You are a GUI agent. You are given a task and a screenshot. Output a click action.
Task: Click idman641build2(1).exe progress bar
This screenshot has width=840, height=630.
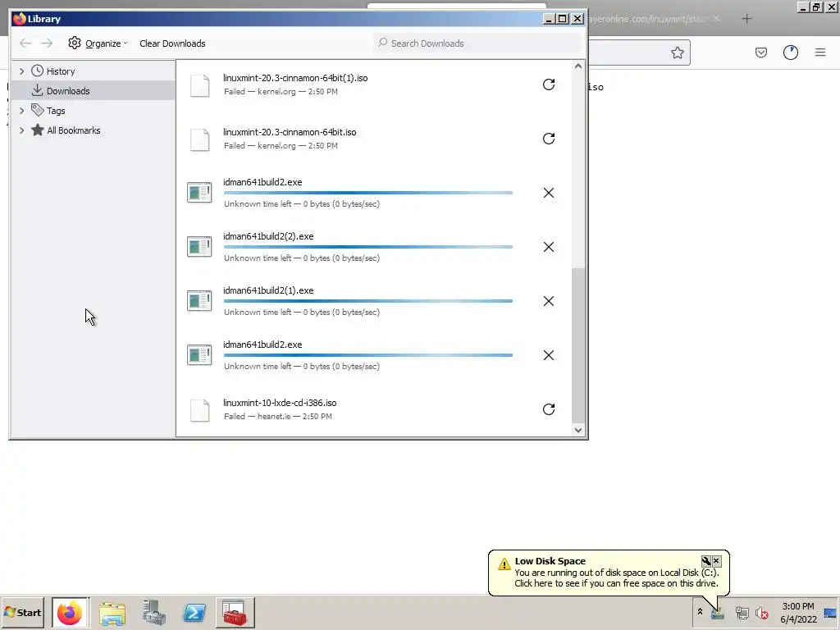pos(368,301)
